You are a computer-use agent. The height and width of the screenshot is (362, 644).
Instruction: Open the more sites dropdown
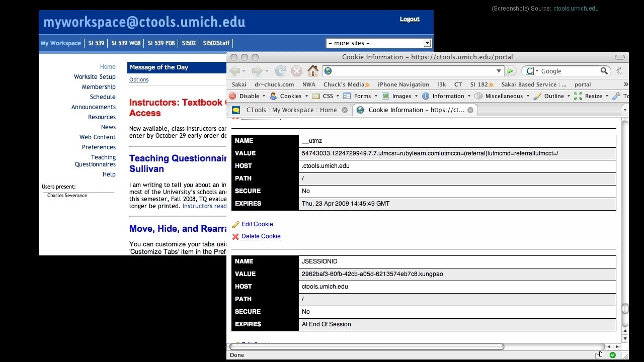click(x=379, y=43)
